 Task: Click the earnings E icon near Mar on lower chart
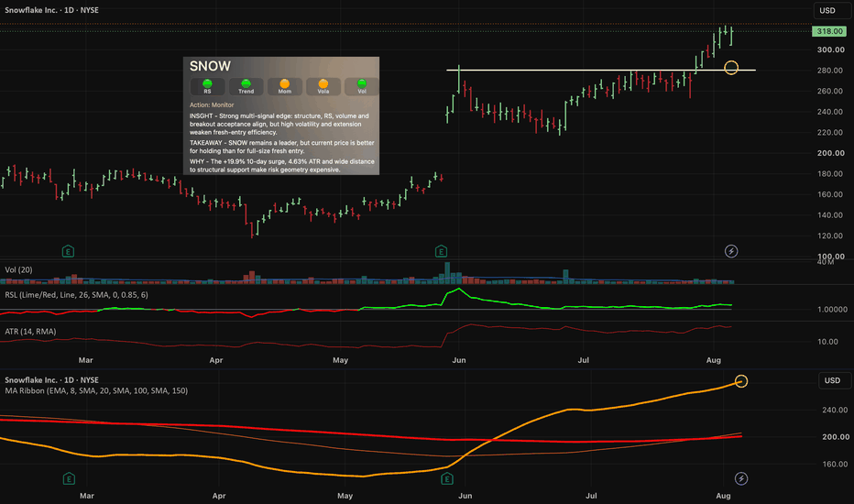click(69, 479)
